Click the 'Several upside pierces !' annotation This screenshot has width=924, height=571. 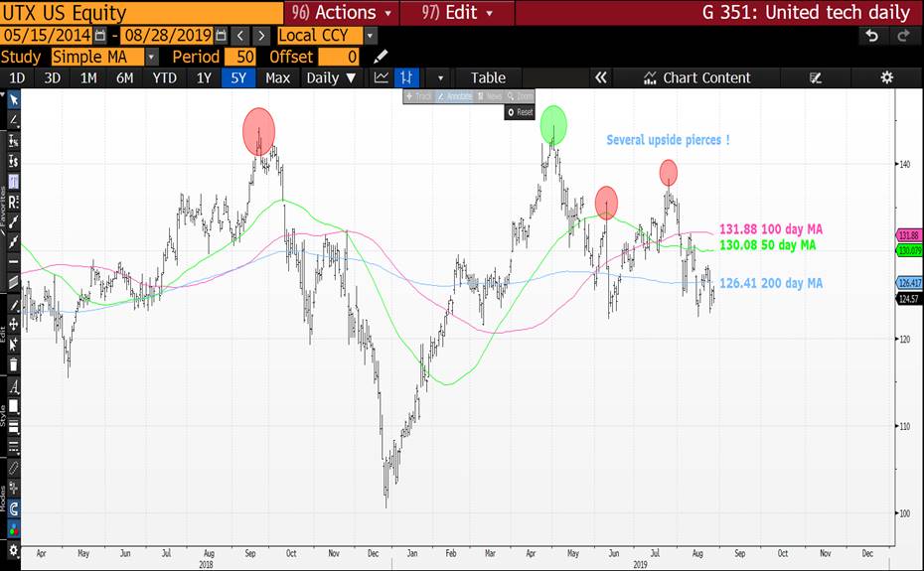(x=669, y=140)
